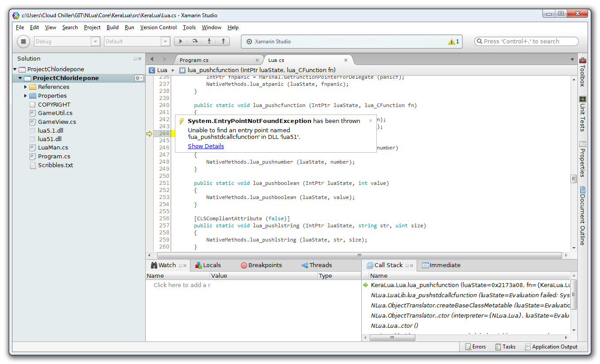Expand the References folder

[26, 87]
